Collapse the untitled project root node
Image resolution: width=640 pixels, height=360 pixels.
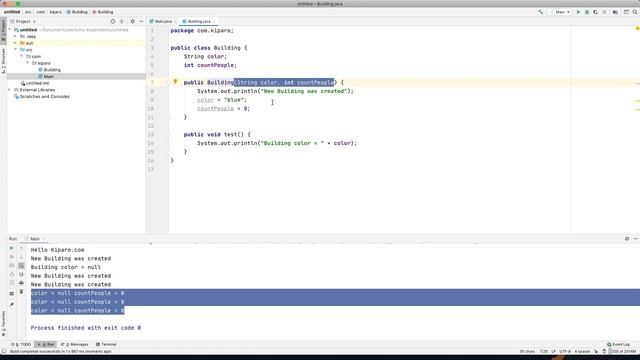point(10,30)
